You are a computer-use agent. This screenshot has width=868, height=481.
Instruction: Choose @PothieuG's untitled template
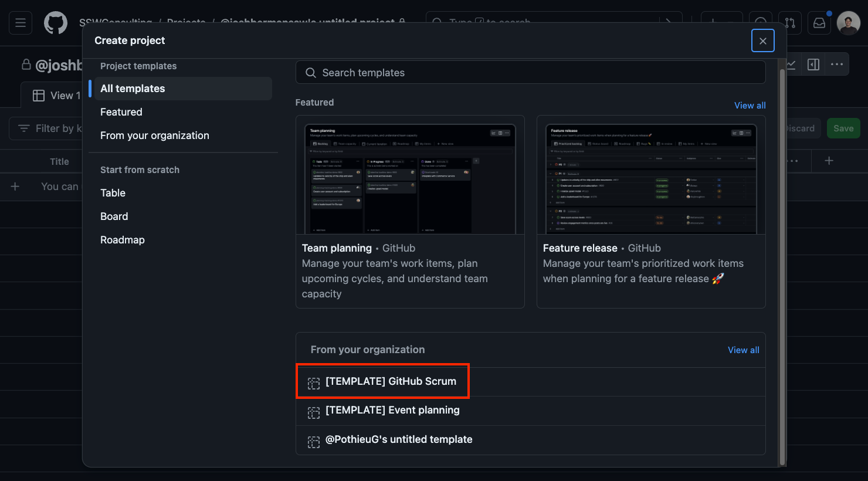pyautogui.click(x=399, y=440)
